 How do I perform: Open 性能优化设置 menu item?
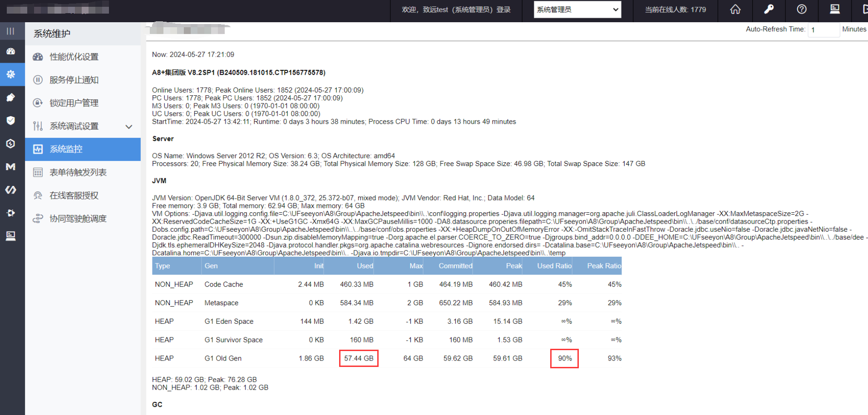pos(74,57)
